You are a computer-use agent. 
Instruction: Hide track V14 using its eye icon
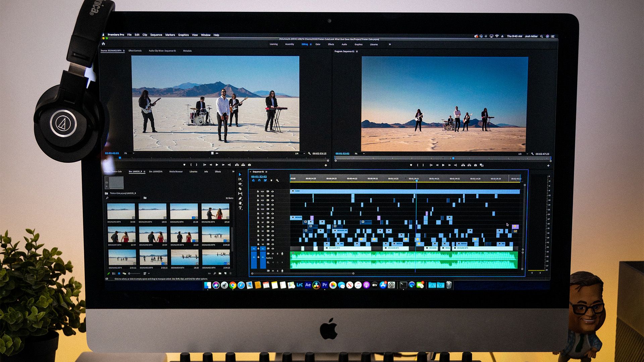pos(272,191)
